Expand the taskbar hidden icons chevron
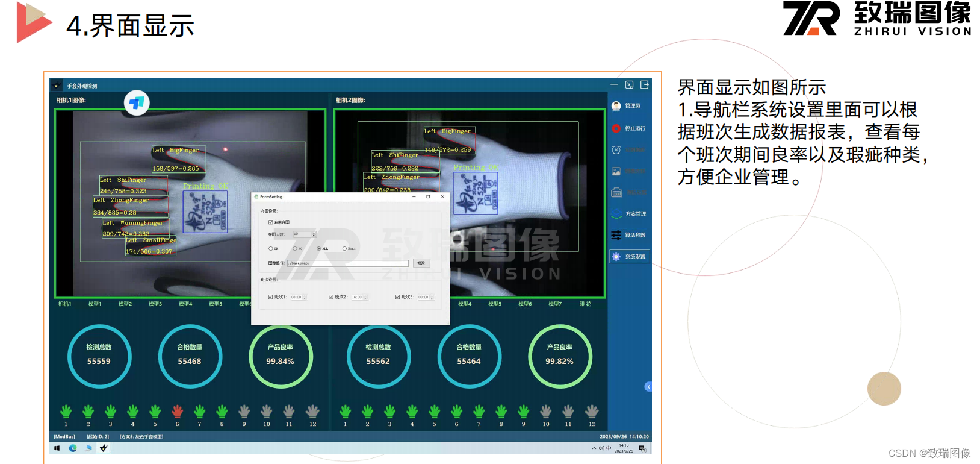The image size is (980, 464). (594, 448)
